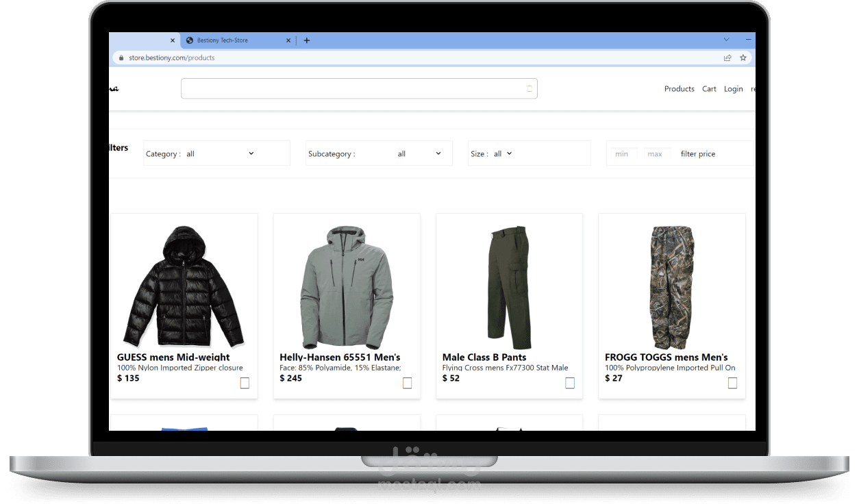Click the filter price button

pos(697,153)
